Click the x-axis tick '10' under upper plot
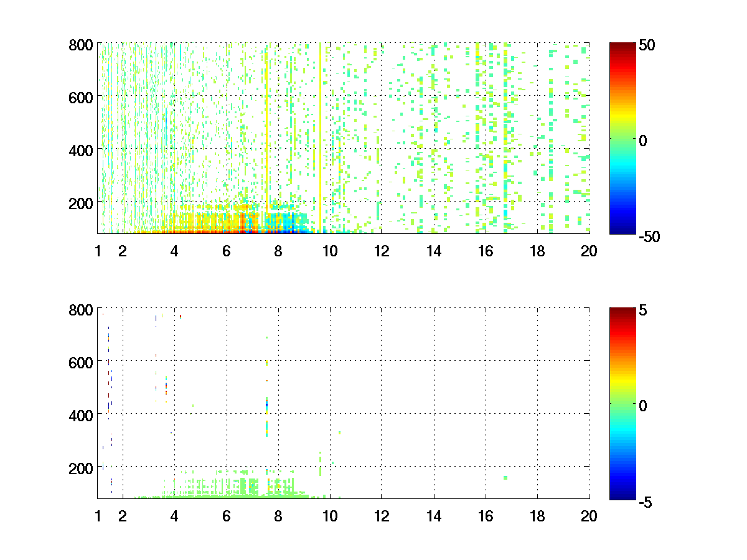Viewport: 747px width, 560px height. pyautogui.click(x=330, y=251)
